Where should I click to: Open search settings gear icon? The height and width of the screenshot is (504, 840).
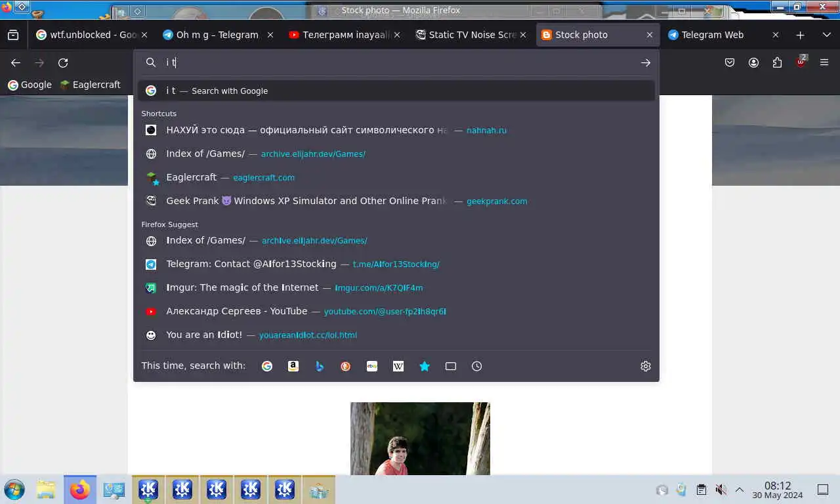click(x=646, y=366)
